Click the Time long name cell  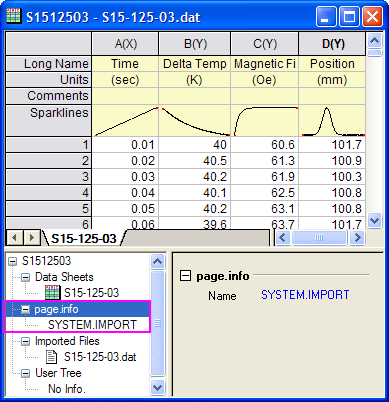pyautogui.click(x=125, y=64)
